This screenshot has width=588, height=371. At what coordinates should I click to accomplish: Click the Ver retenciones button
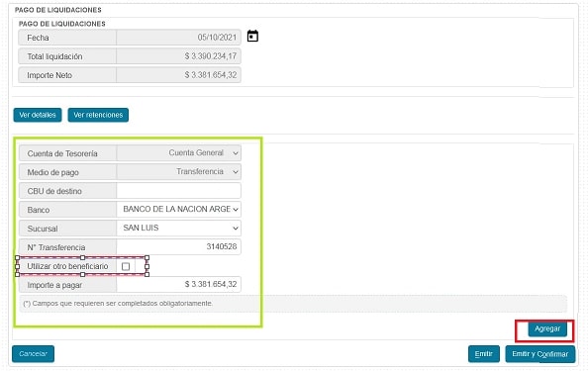pyautogui.click(x=98, y=115)
